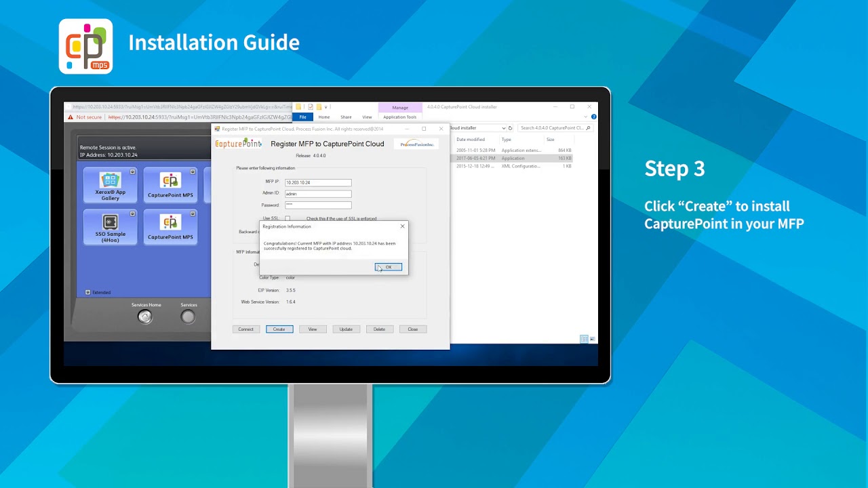
Task: Click the ProcessFusion Inc. logo
Action: tap(416, 144)
